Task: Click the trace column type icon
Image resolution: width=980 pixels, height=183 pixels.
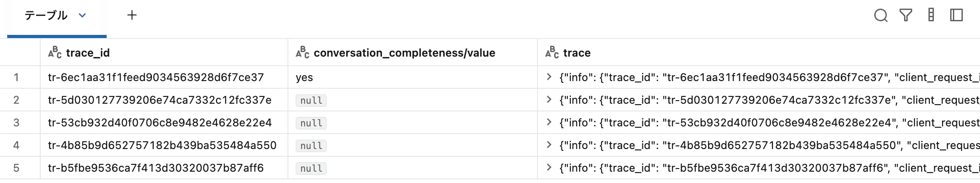Action: point(552,53)
